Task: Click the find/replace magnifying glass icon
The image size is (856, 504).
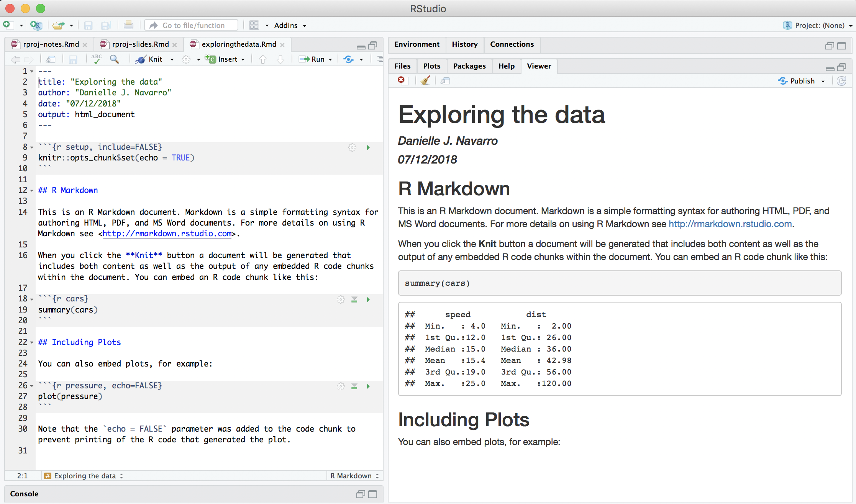Action: [114, 59]
